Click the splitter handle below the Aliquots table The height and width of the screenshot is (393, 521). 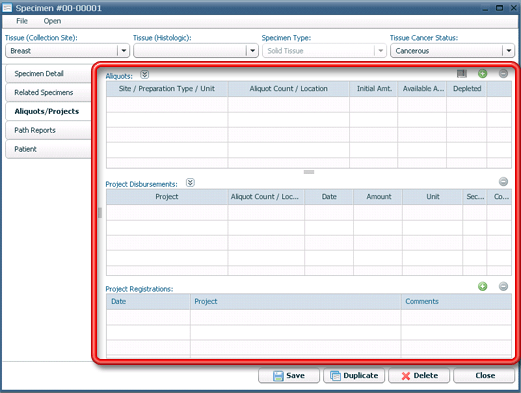(x=309, y=172)
